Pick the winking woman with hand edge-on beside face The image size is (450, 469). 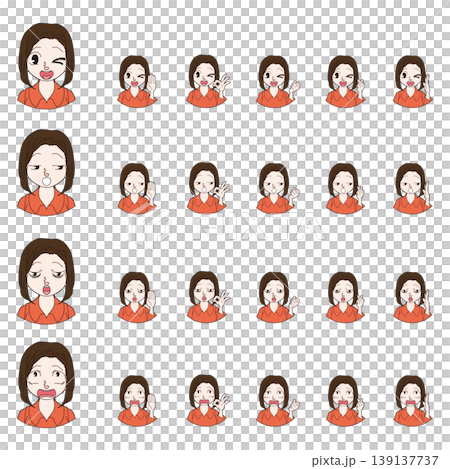(413, 81)
